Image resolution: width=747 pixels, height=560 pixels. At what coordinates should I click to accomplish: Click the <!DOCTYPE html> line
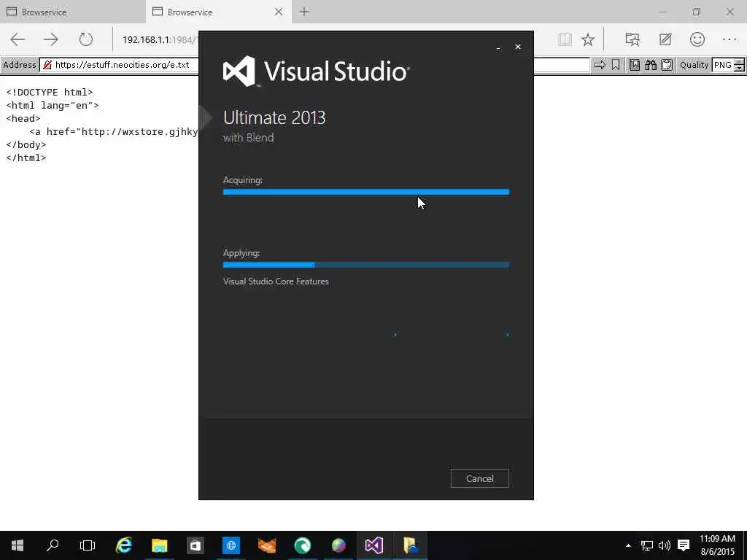[50, 92]
